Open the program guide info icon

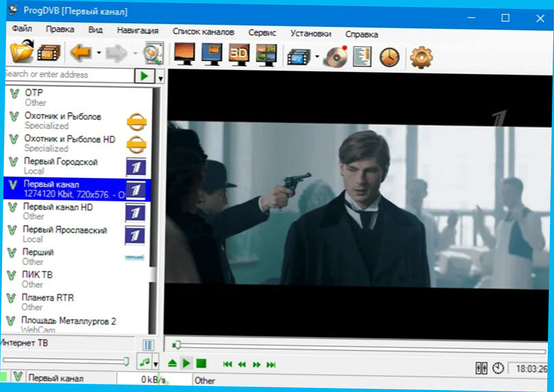point(362,57)
